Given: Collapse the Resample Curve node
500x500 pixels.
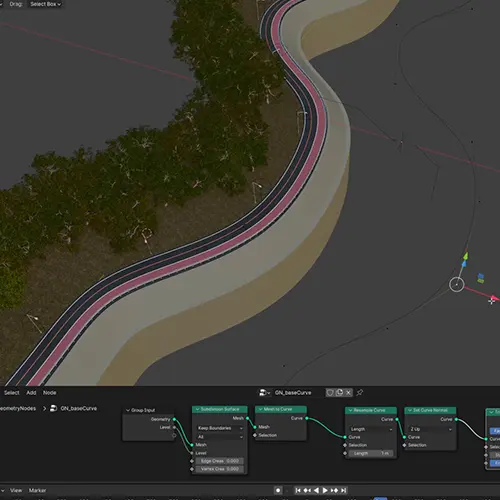Looking at the screenshot, I should [x=351, y=410].
